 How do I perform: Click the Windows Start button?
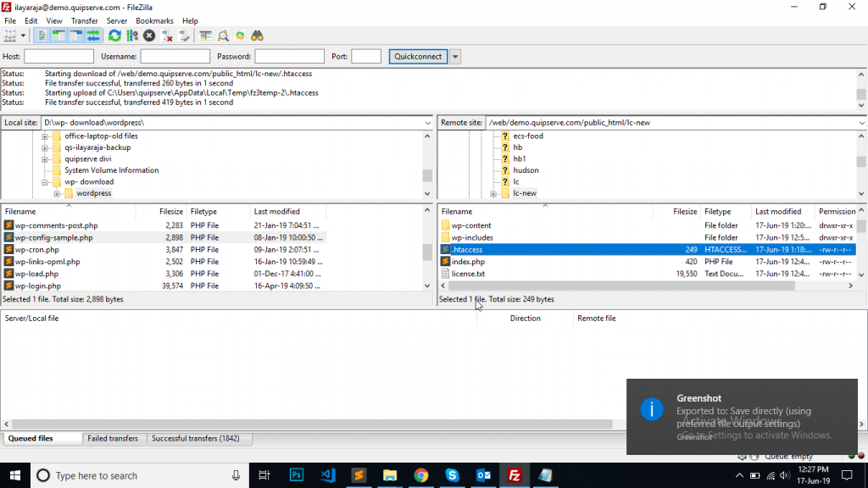coord(14,475)
